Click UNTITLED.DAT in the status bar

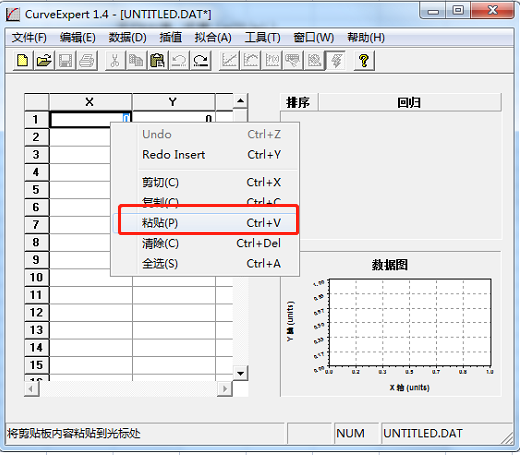pyautogui.click(x=423, y=434)
